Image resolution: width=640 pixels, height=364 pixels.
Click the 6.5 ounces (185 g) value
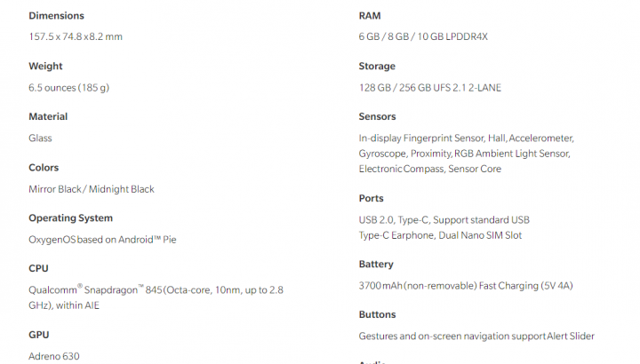(x=69, y=88)
